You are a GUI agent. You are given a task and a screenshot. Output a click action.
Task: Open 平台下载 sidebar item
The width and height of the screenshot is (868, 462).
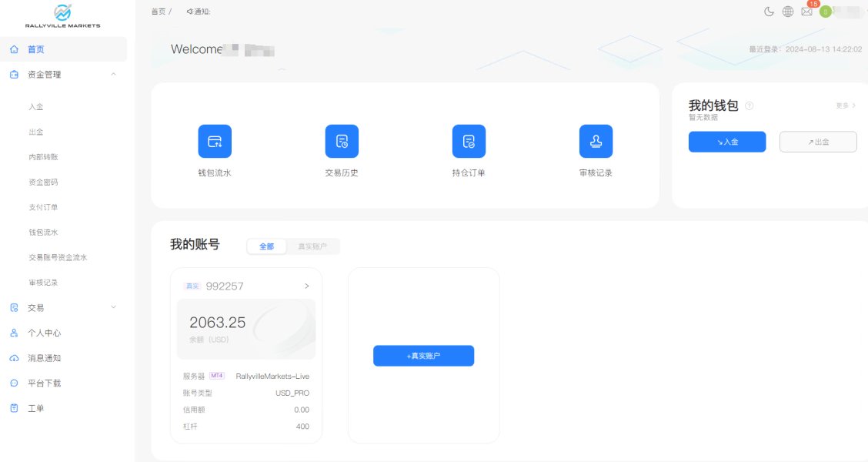click(x=45, y=383)
